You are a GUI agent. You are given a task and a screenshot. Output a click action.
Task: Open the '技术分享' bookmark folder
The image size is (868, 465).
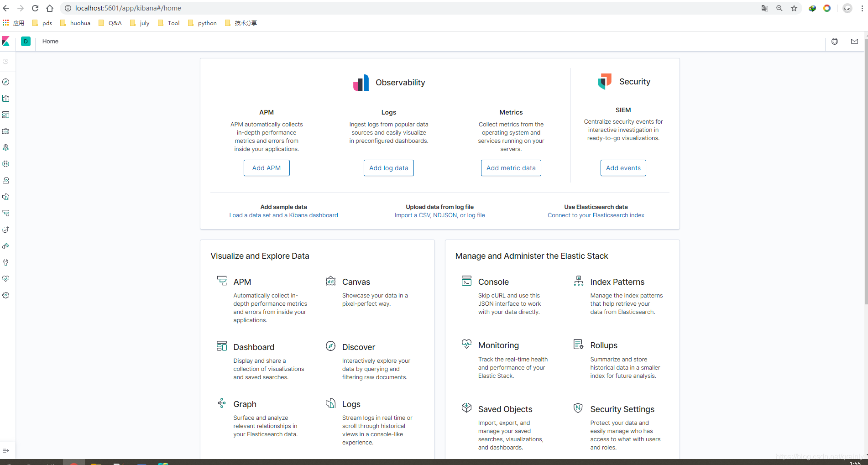(241, 23)
